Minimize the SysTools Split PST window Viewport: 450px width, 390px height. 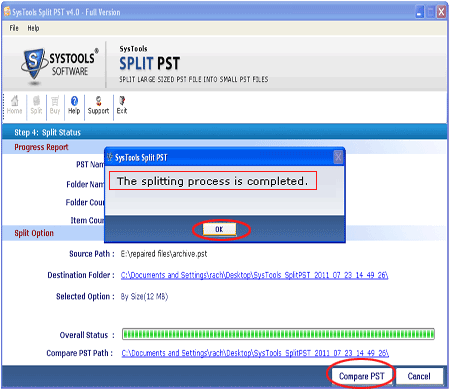[x=420, y=12]
